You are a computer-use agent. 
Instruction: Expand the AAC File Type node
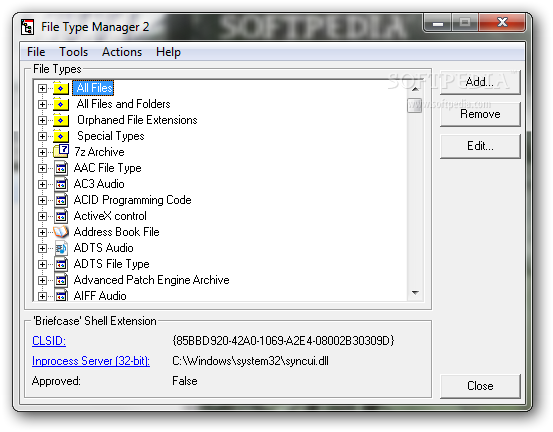pos(42,168)
